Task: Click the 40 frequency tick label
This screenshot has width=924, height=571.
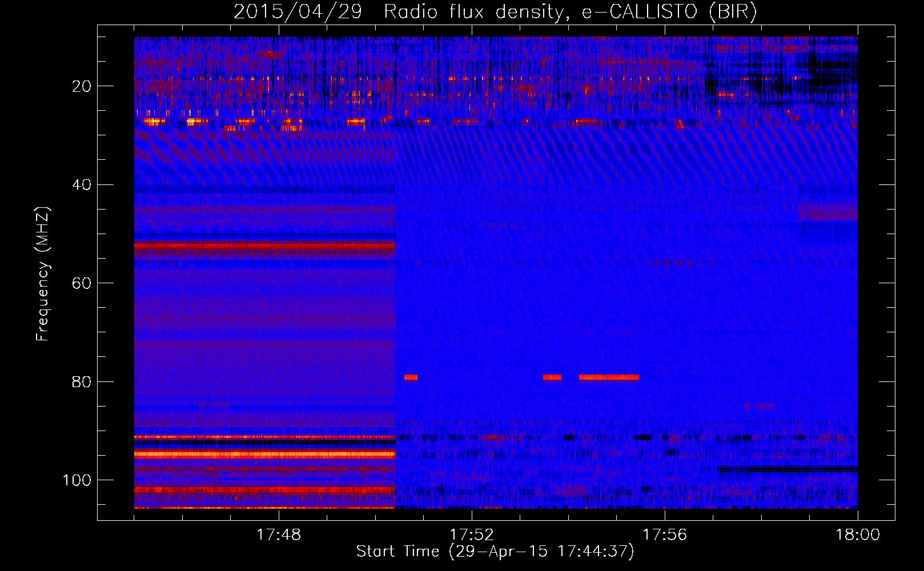Action: pyautogui.click(x=82, y=185)
